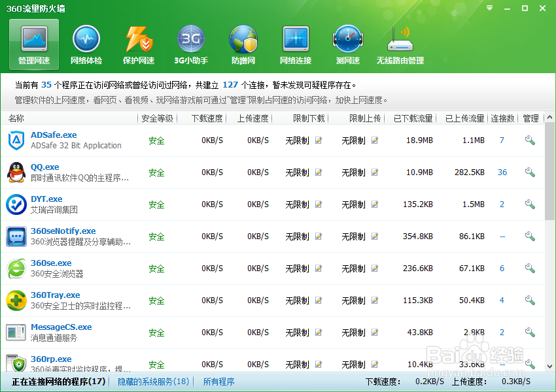Edit upload limit for 360se.exe

374,269
